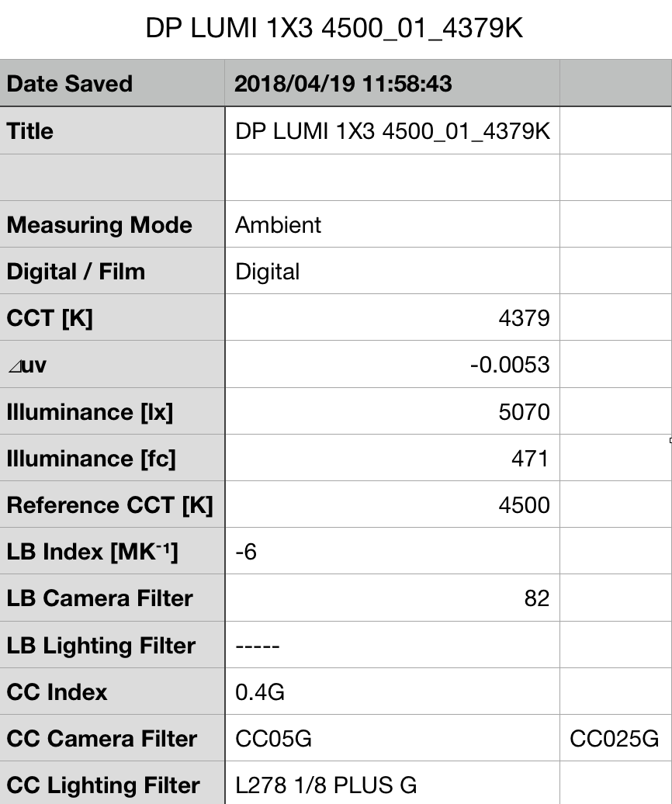
Task: Select the Digital value cell
Action: pyautogui.click(x=268, y=272)
